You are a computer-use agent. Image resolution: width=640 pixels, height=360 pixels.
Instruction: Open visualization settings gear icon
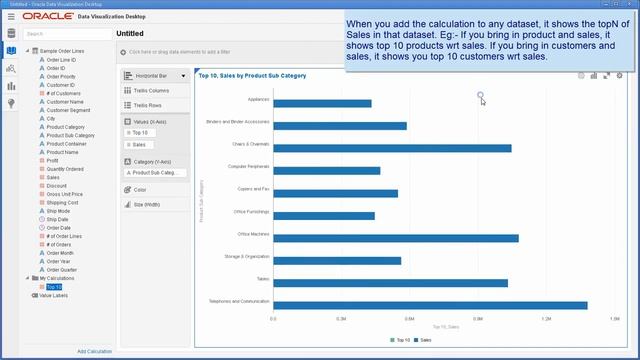click(620, 76)
